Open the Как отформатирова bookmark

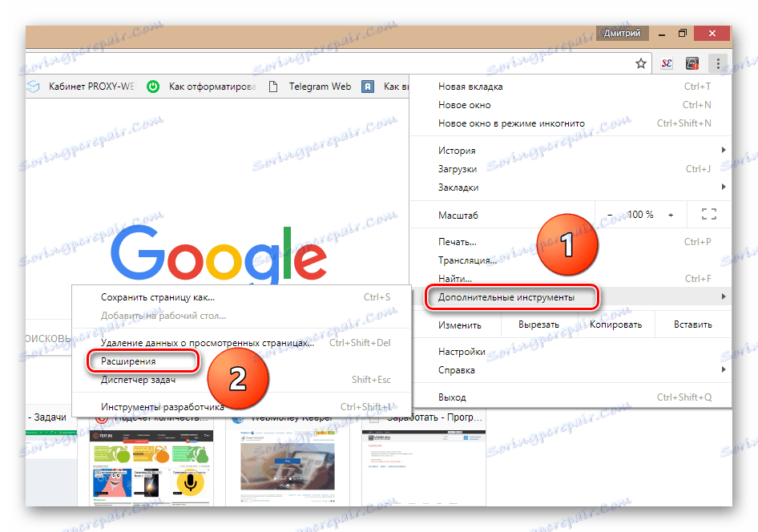[202, 87]
